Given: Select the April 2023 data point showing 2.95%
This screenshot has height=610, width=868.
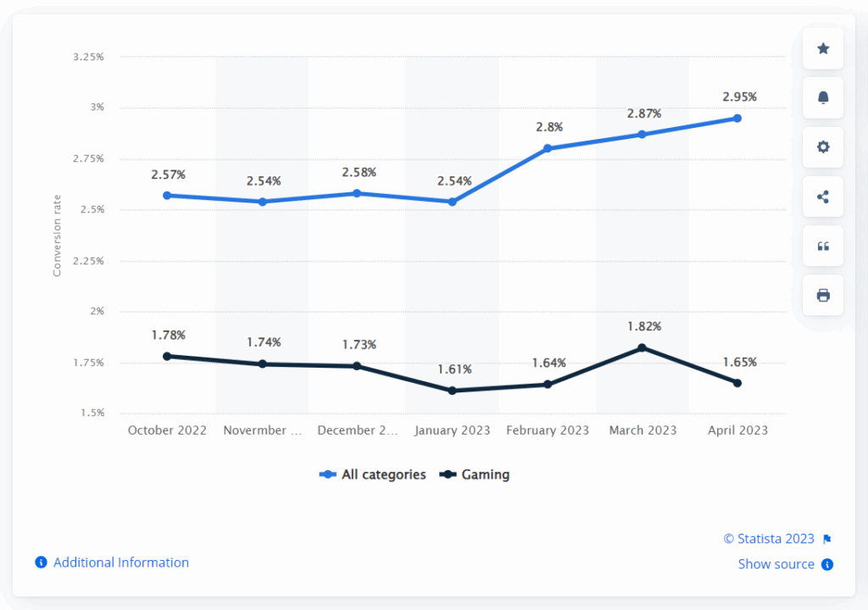Looking at the screenshot, I should (x=737, y=118).
